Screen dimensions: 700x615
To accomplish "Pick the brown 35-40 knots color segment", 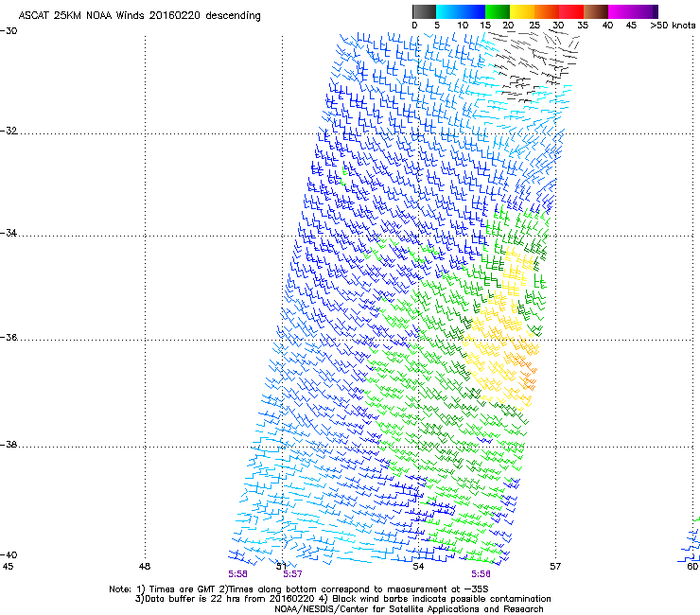I will click(x=596, y=11).
